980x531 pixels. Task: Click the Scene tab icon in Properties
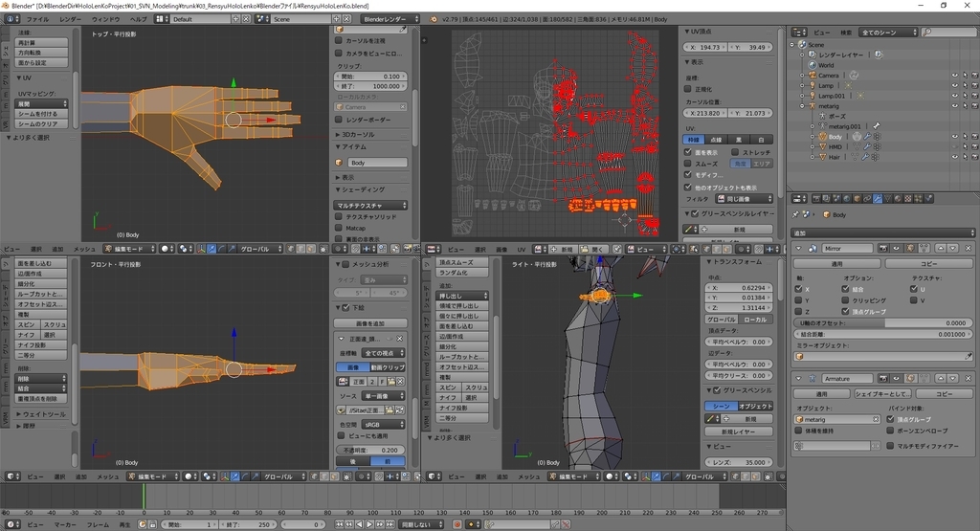click(836, 199)
